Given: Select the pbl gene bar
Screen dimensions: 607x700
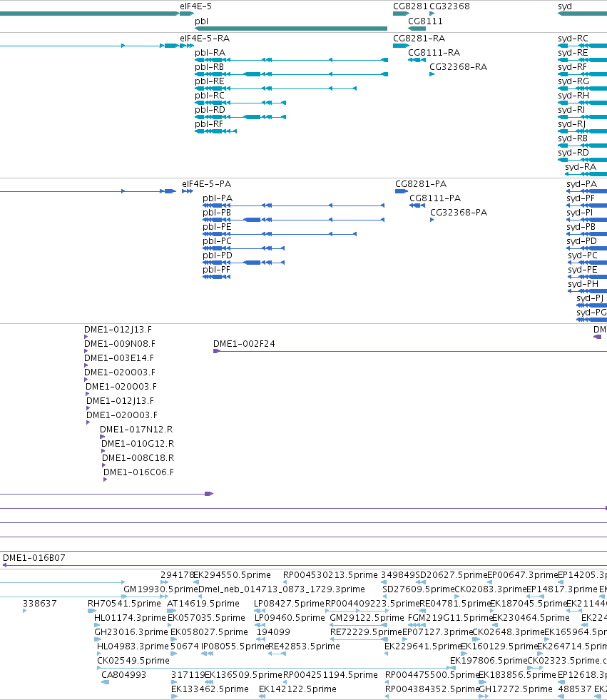Looking at the screenshot, I should point(291,29).
